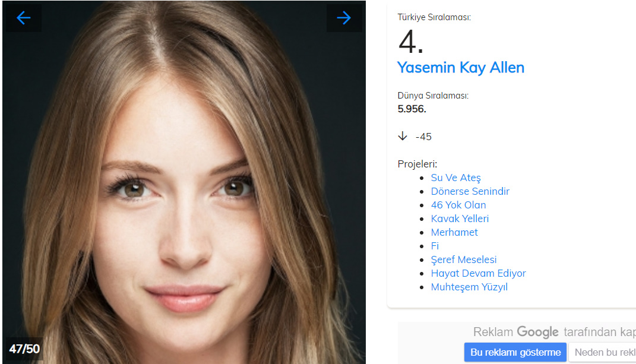Viewport: 636px width, 364px height.
Task: Click the -45 rank change value
Action: click(x=423, y=137)
